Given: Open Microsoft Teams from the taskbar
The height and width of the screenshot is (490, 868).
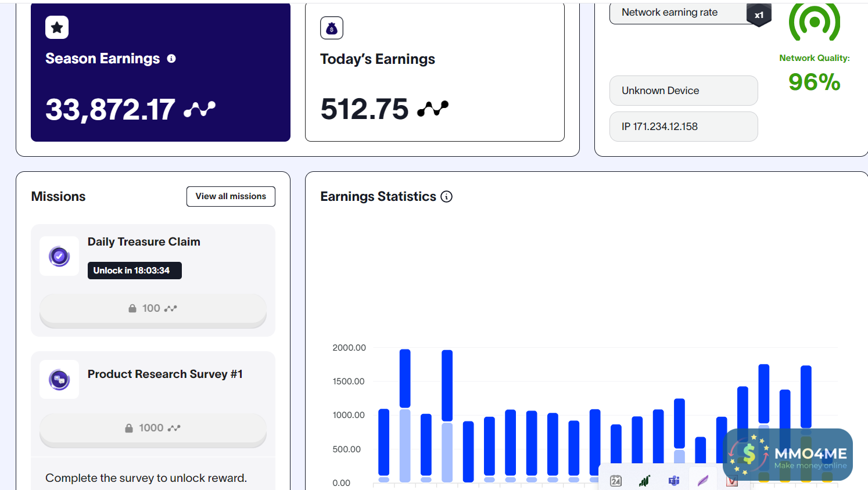Looking at the screenshot, I should (x=674, y=481).
